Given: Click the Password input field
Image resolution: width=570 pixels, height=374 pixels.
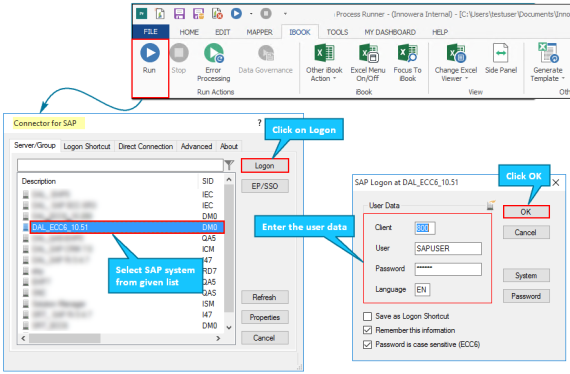Looking at the screenshot, I should coord(448,269).
